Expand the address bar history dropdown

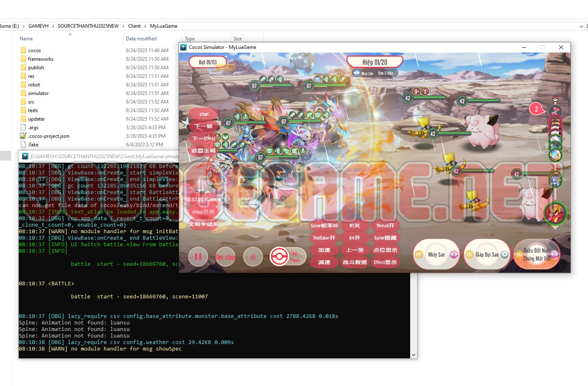click(581, 26)
